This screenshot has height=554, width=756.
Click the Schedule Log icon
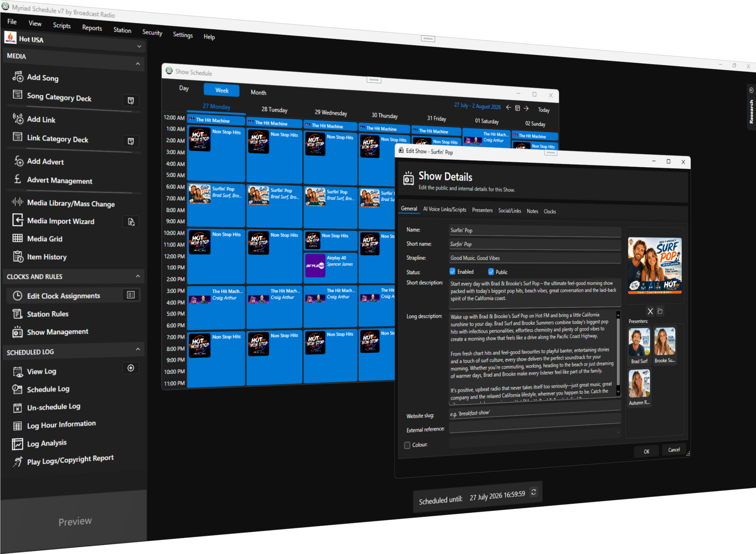click(17, 389)
